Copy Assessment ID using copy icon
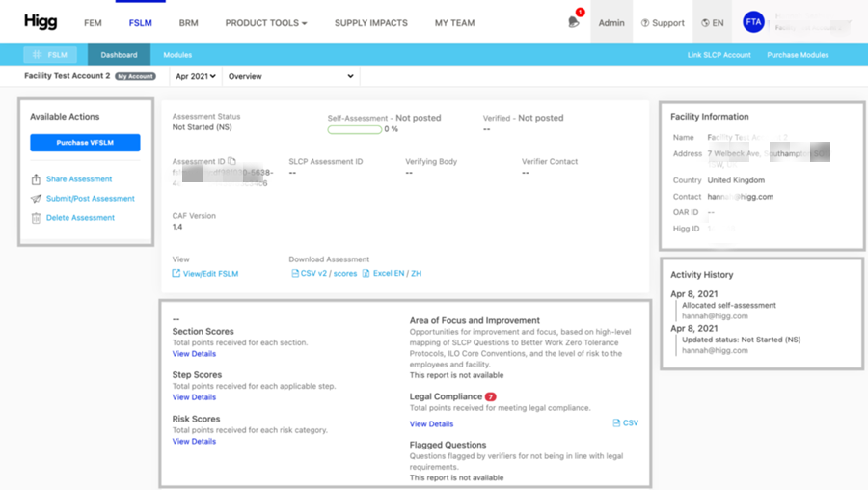Viewport: 868px width, 490px height. [x=231, y=161]
